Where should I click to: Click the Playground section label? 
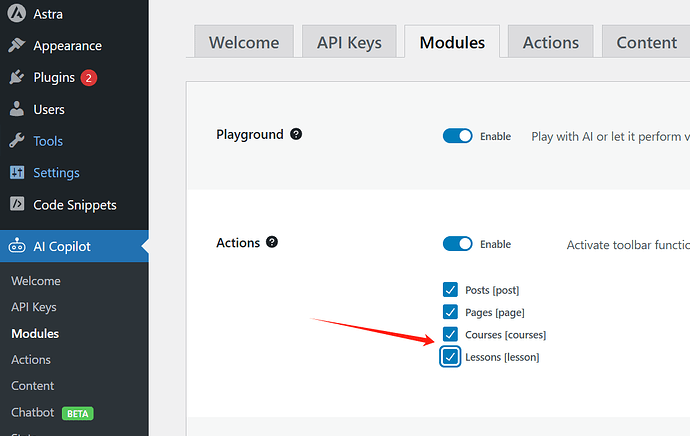tap(250, 135)
